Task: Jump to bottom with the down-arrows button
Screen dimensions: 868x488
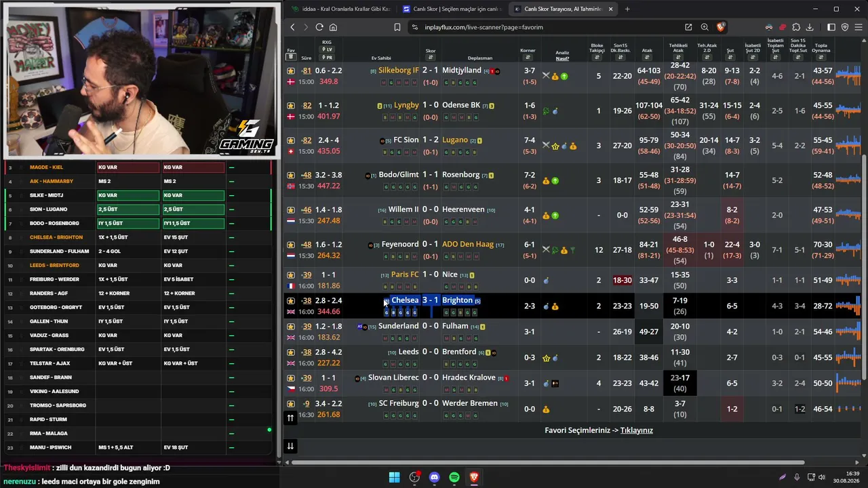Action: [x=290, y=446]
